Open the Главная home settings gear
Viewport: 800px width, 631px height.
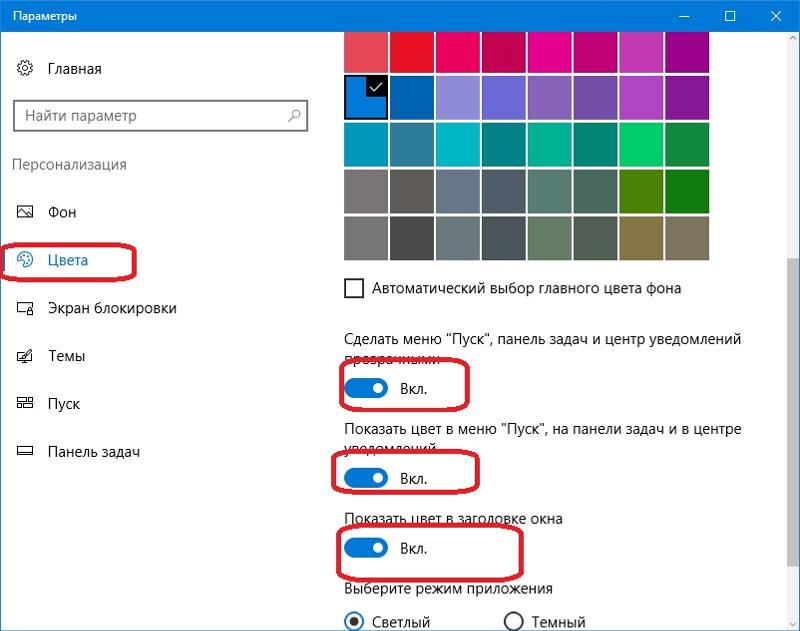tap(25, 68)
